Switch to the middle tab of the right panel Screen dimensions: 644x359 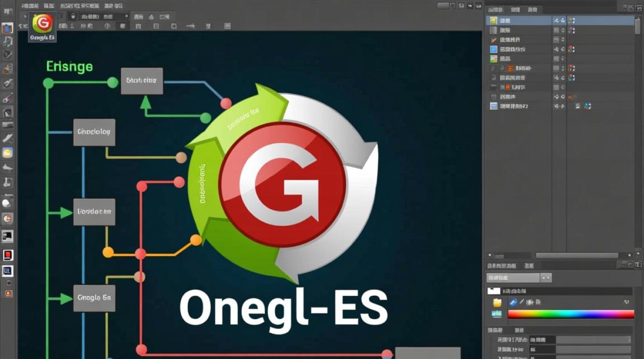tap(517, 9)
